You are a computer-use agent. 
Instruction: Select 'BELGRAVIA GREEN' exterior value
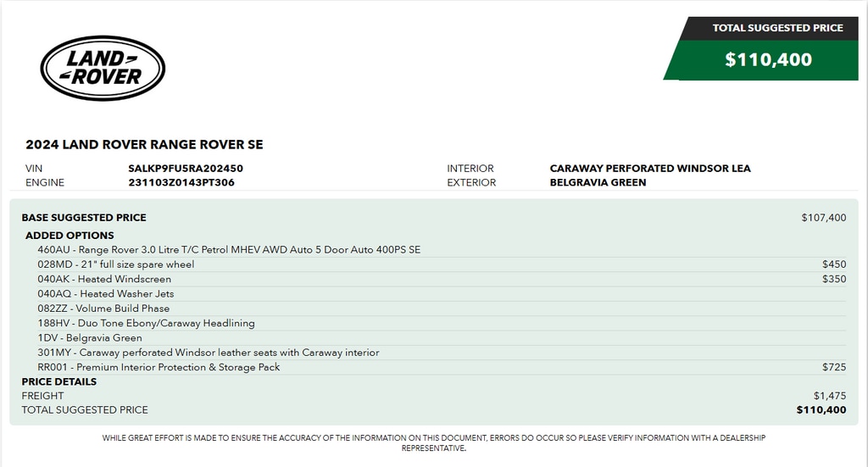pyautogui.click(x=598, y=182)
